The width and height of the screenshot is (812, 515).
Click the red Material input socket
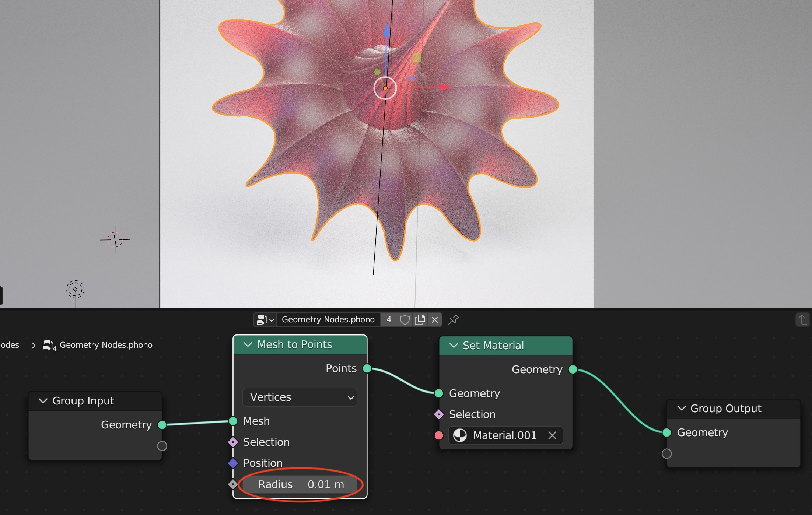[439, 435]
